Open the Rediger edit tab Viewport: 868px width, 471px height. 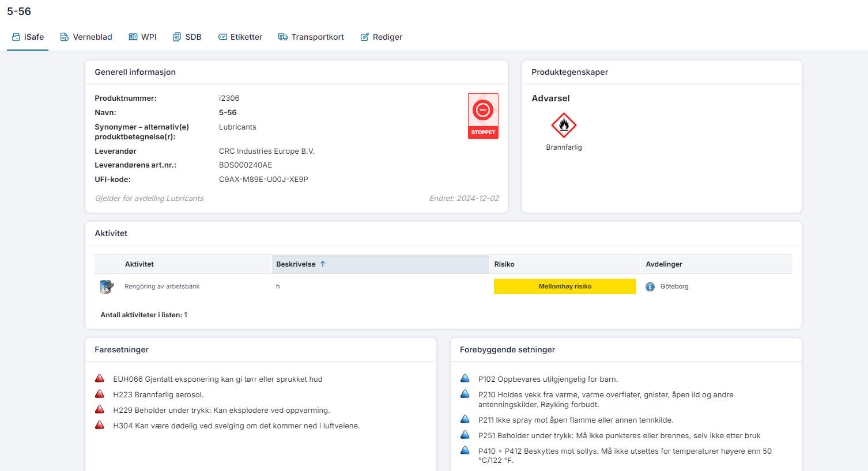pyautogui.click(x=382, y=37)
